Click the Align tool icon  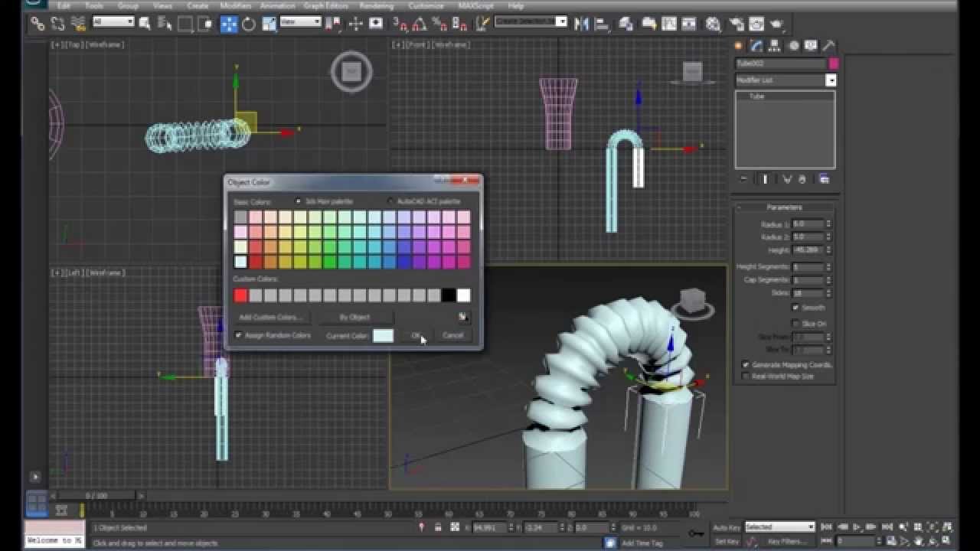(602, 24)
